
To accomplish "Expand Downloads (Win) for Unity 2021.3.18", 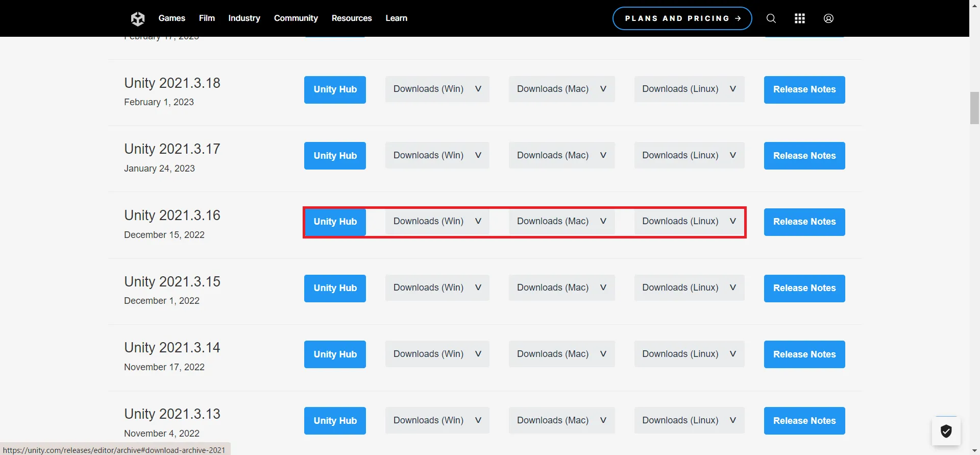I will point(437,89).
